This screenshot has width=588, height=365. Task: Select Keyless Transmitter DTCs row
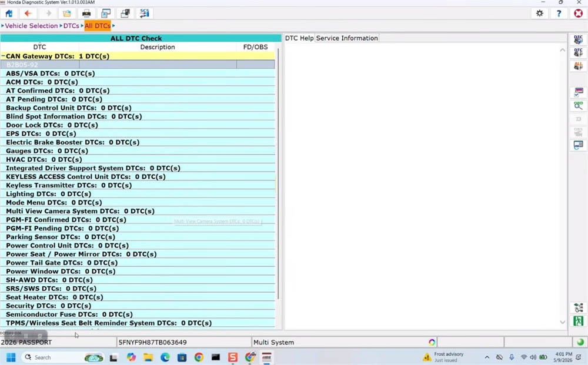138,185
